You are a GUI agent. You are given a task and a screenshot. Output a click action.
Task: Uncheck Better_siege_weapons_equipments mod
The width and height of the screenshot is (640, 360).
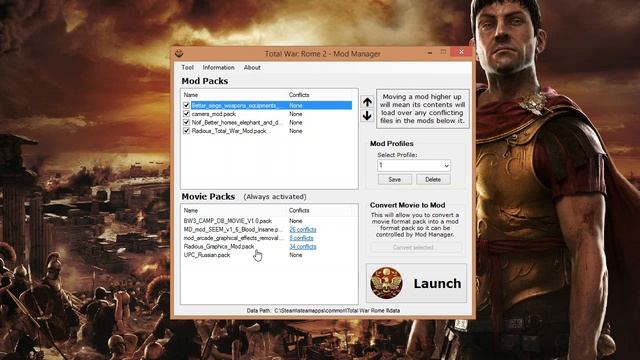click(186, 105)
